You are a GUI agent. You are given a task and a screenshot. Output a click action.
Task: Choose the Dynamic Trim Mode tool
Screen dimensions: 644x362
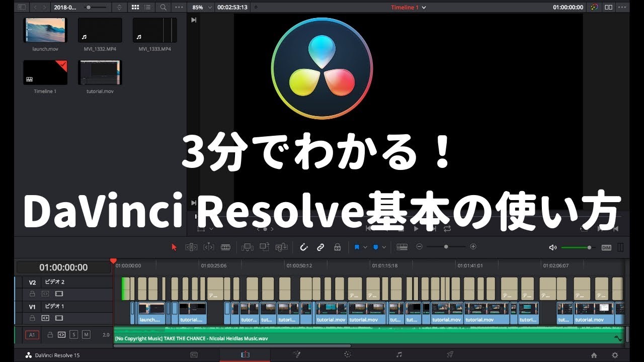[209, 247]
